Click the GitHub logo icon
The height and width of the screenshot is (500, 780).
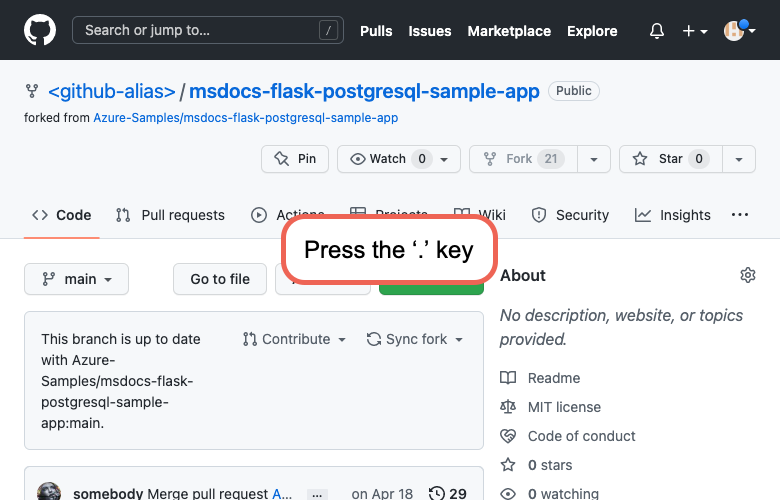[x=40, y=30]
